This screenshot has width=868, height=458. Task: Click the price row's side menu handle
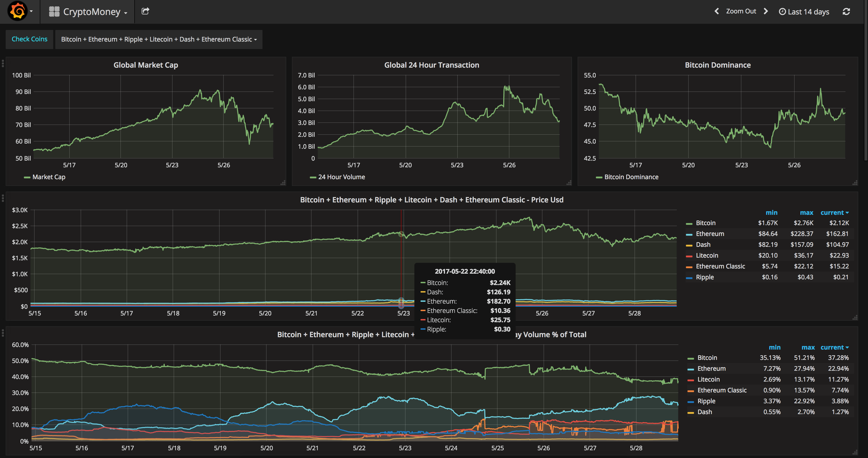tap(3, 198)
